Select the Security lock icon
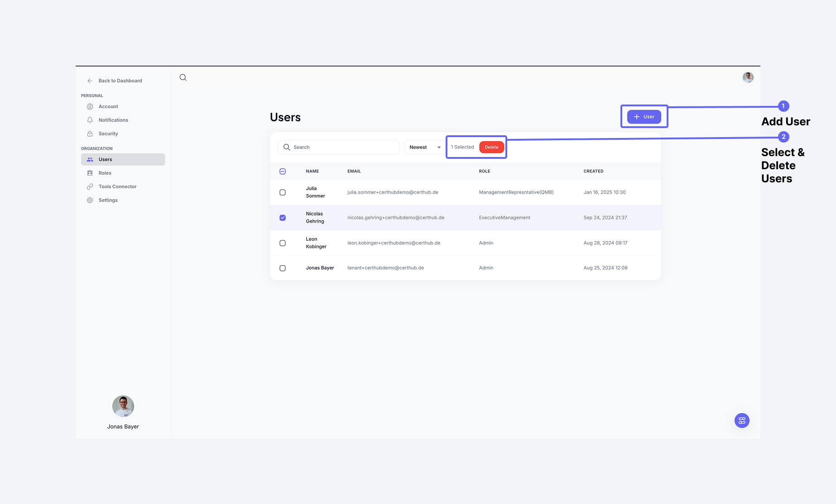This screenshot has width=836, height=504. [x=90, y=133]
